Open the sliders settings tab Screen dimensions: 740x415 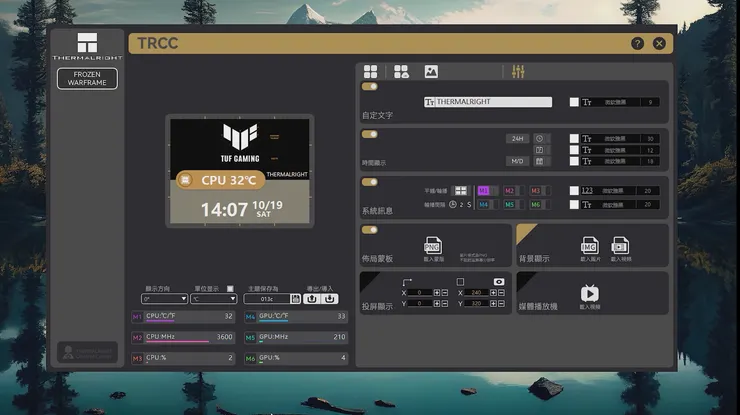point(518,72)
